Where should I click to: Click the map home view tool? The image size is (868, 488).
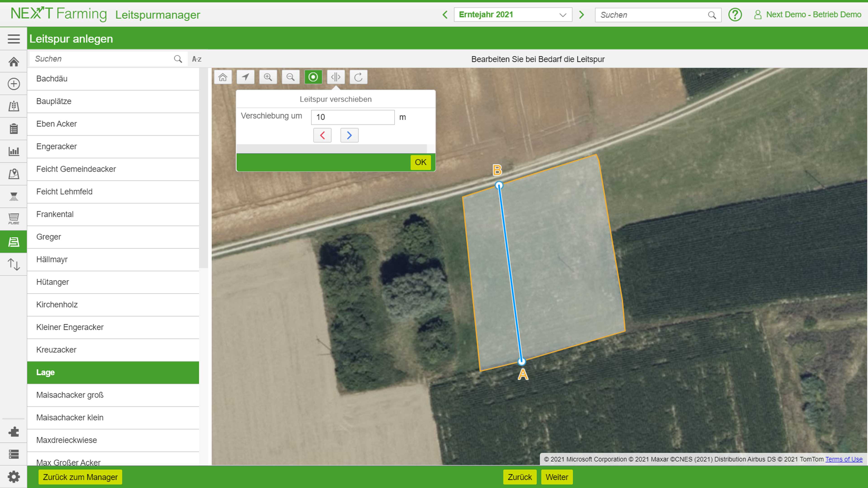(x=223, y=77)
